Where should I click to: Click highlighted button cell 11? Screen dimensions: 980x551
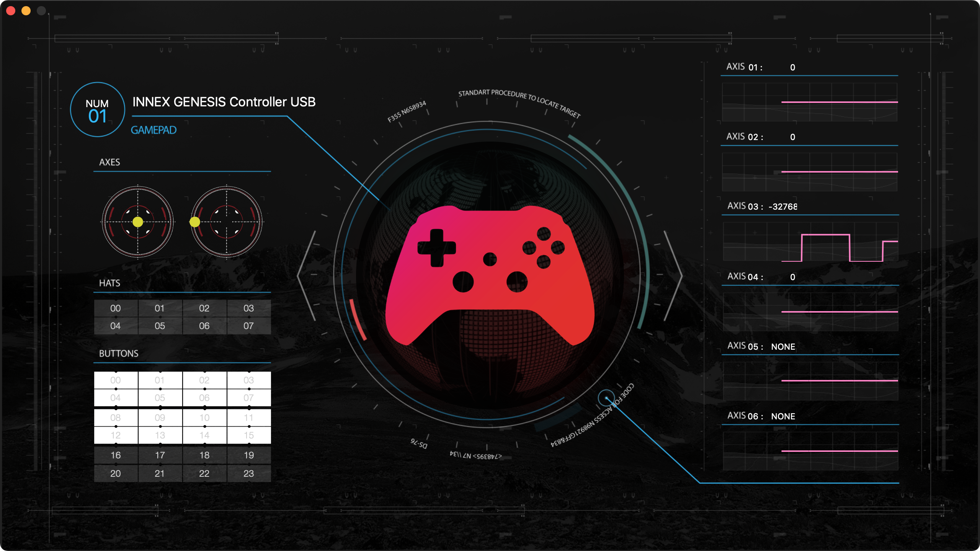[249, 417]
